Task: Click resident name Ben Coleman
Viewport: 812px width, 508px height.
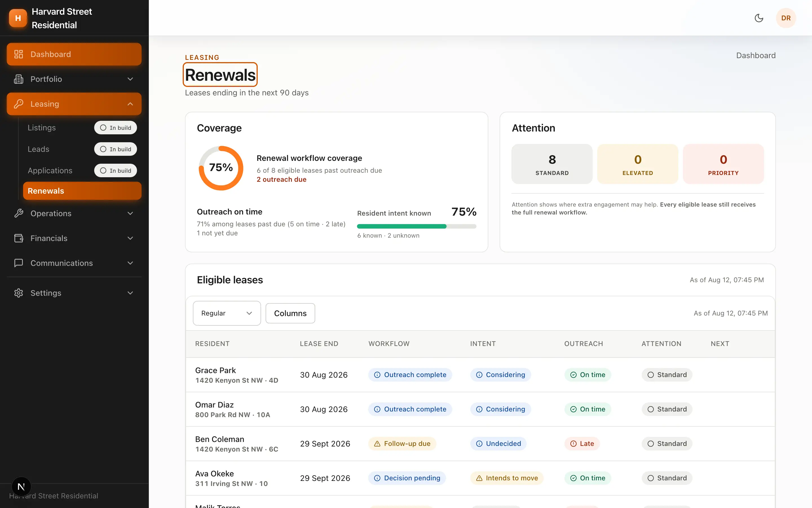Action: click(x=220, y=439)
